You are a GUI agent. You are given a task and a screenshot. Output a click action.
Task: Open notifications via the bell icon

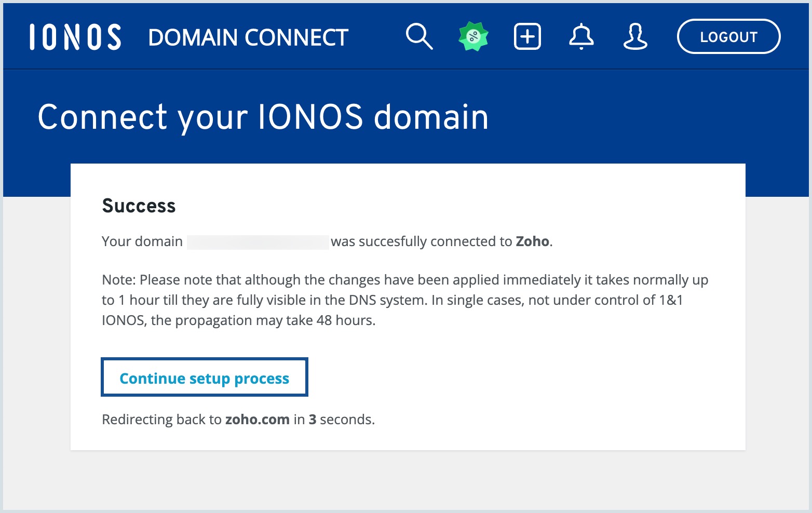(x=581, y=36)
